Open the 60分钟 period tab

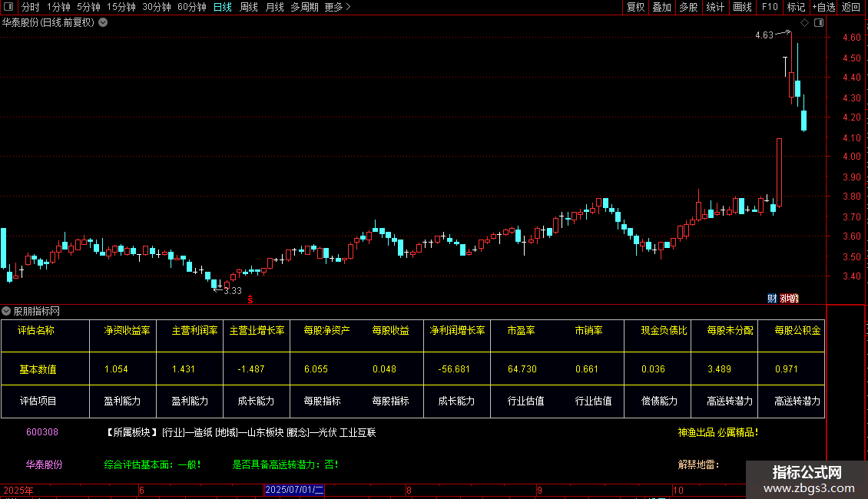[x=192, y=7]
